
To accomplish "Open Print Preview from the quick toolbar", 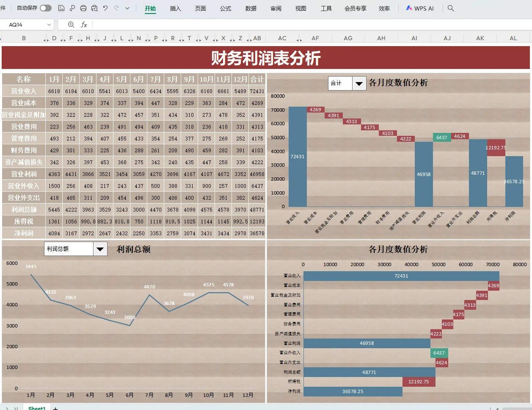I will coord(94,8).
